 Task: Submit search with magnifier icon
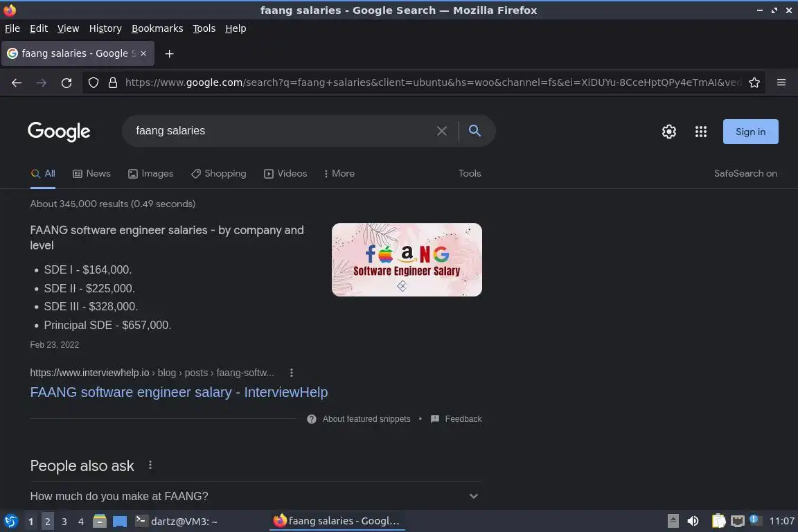[x=475, y=130]
